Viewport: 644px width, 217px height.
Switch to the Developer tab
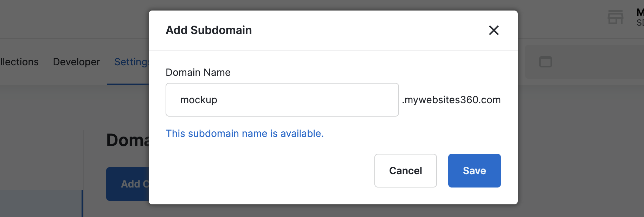(76, 62)
